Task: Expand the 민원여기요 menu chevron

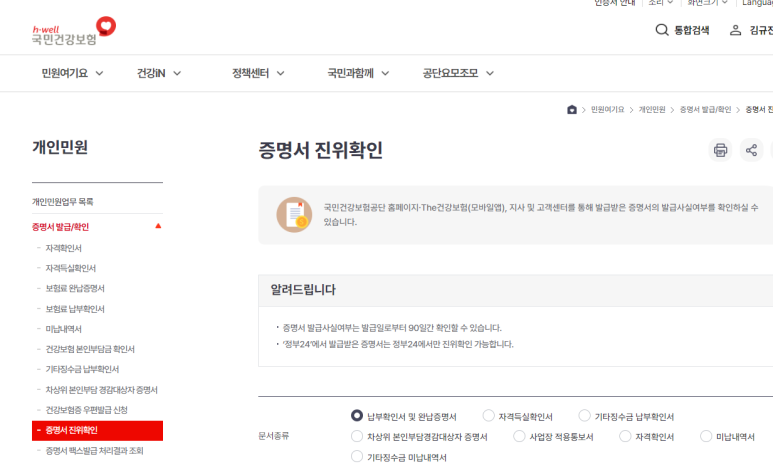Action: tap(99, 73)
